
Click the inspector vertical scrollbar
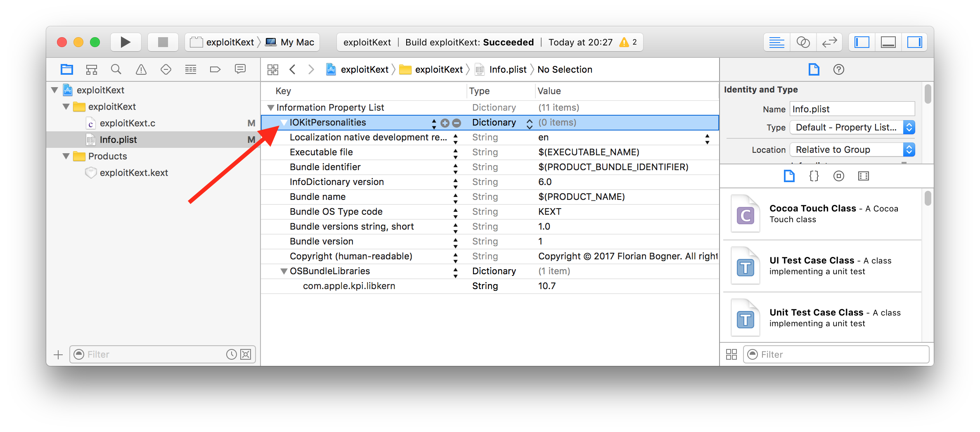928,94
